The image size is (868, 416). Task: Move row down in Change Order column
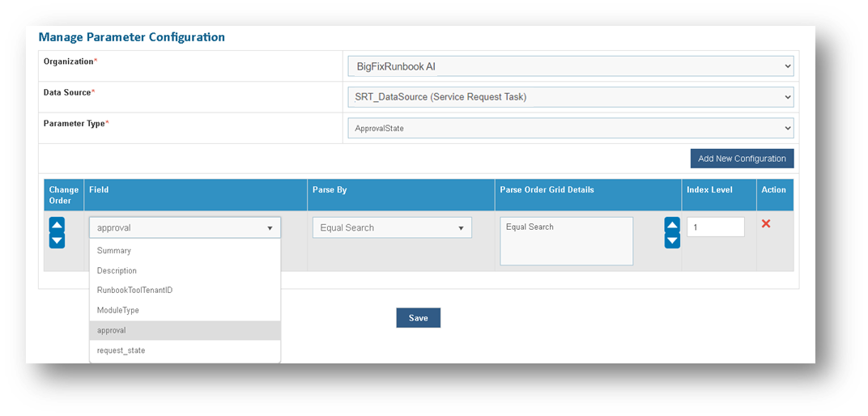click(x=57, y=240)
